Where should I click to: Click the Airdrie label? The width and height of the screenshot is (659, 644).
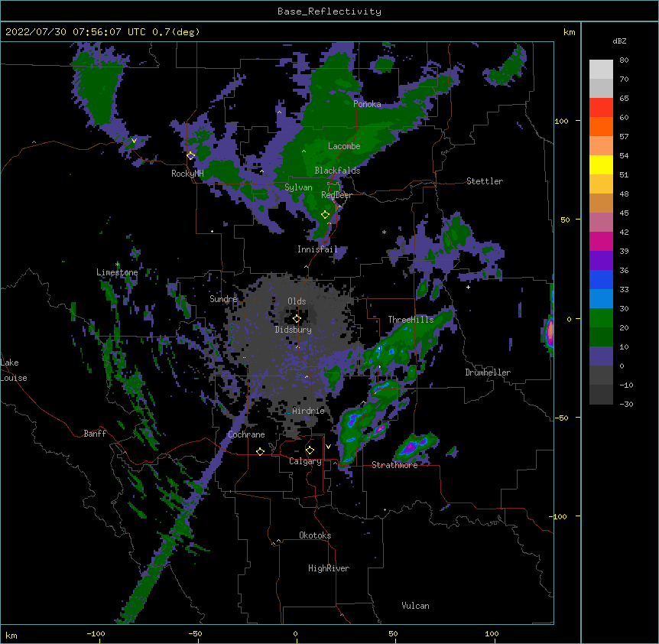tap(308, 411)
